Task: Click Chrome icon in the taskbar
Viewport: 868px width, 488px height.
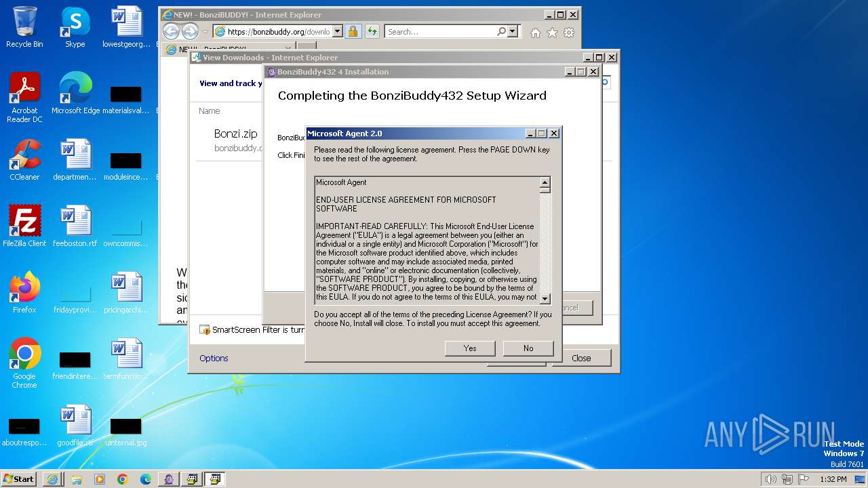Action: point(122,479)
